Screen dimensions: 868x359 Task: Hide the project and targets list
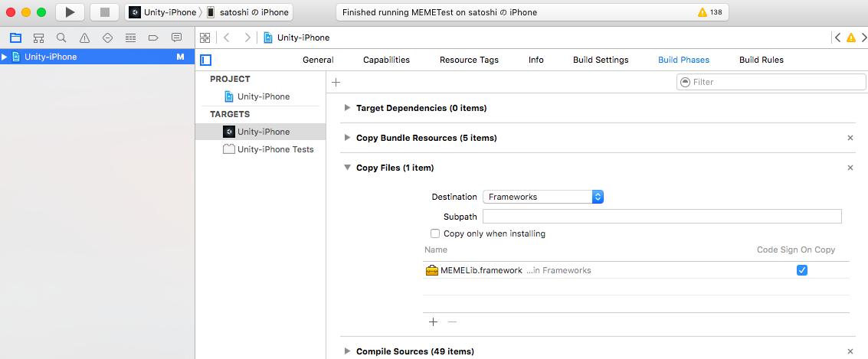(x=206, y=60)
